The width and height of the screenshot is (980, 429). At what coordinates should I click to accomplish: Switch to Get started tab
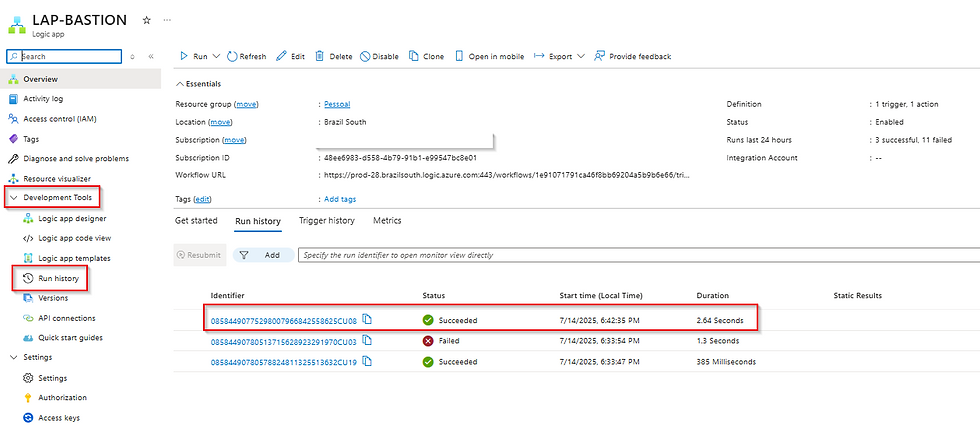[196, 221]
